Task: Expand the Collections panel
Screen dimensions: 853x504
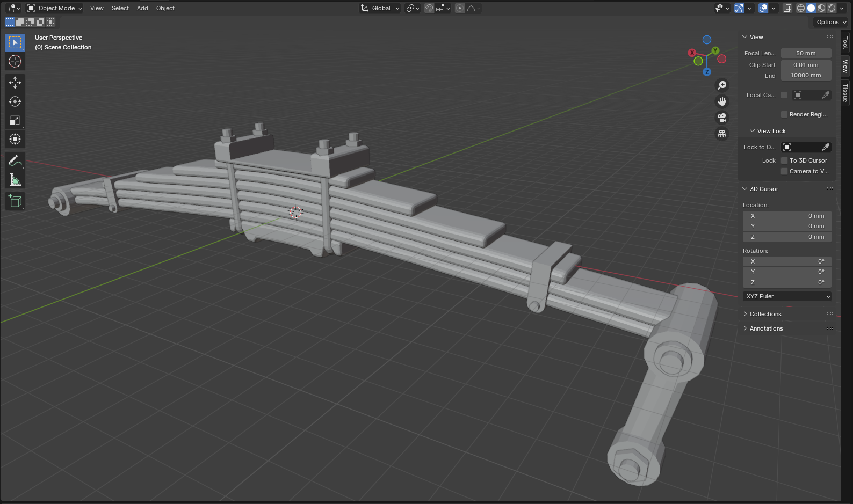Action: (x=765, y=314)
